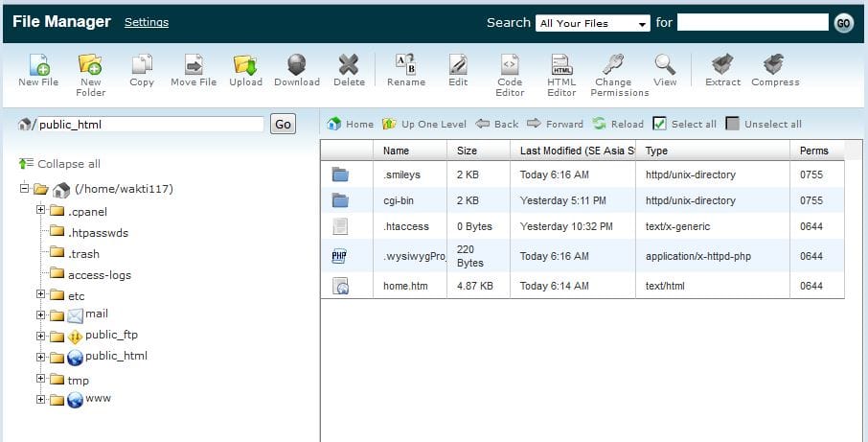Click the .smileys folder icon

[x=340, y=175]
